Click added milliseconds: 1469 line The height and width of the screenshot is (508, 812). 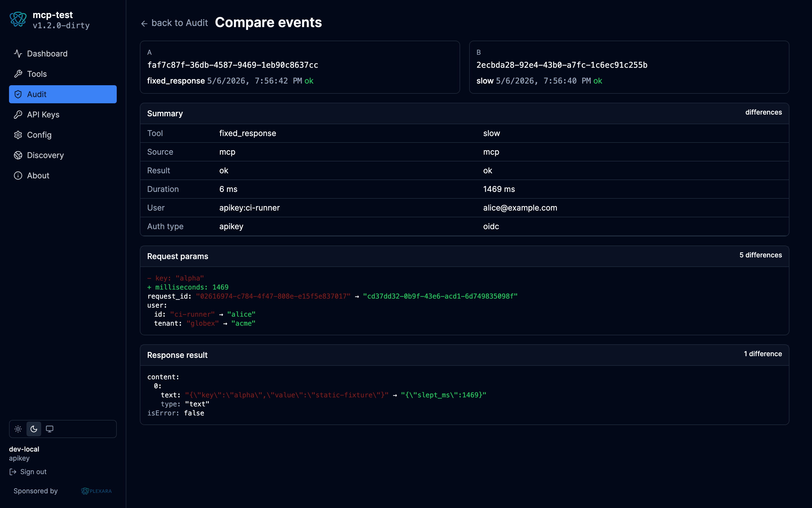click(x=188, y=287)
